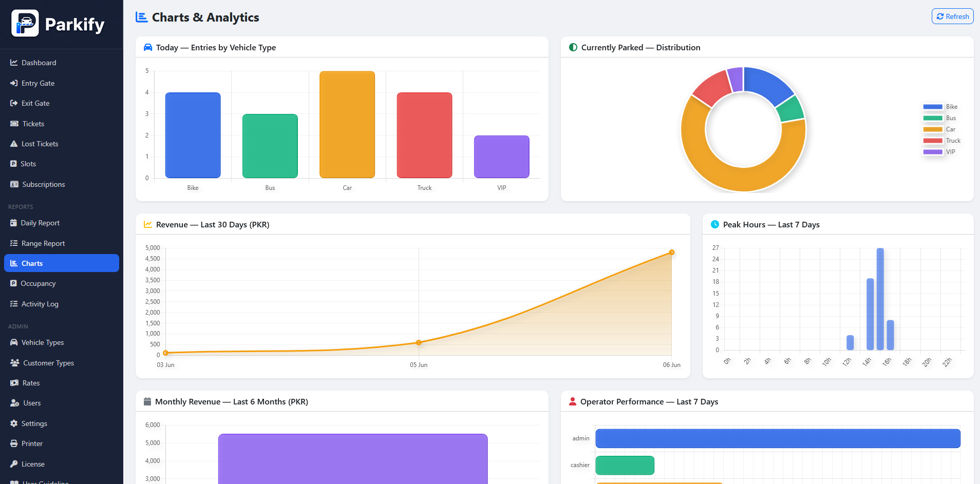The width and height of the screenshot is (980, 484).
Task: Open the Dashboard page
Action: point(62,63)
